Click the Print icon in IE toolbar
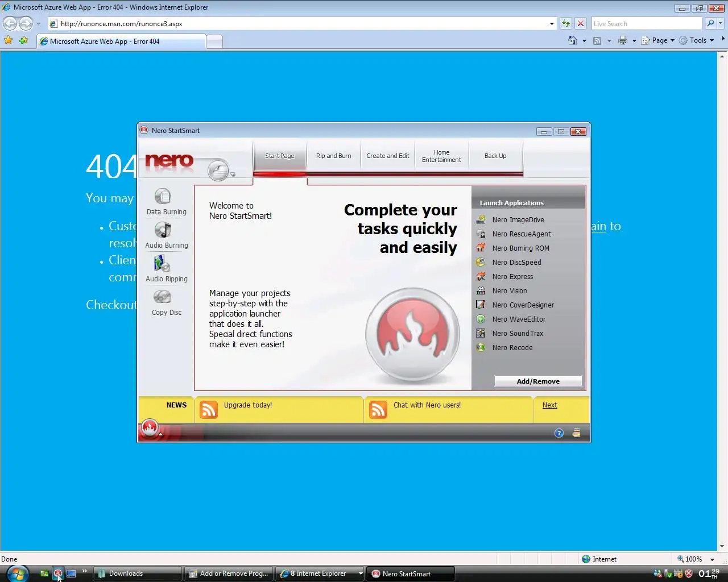 pyautogui.click(x=623, y=40)
